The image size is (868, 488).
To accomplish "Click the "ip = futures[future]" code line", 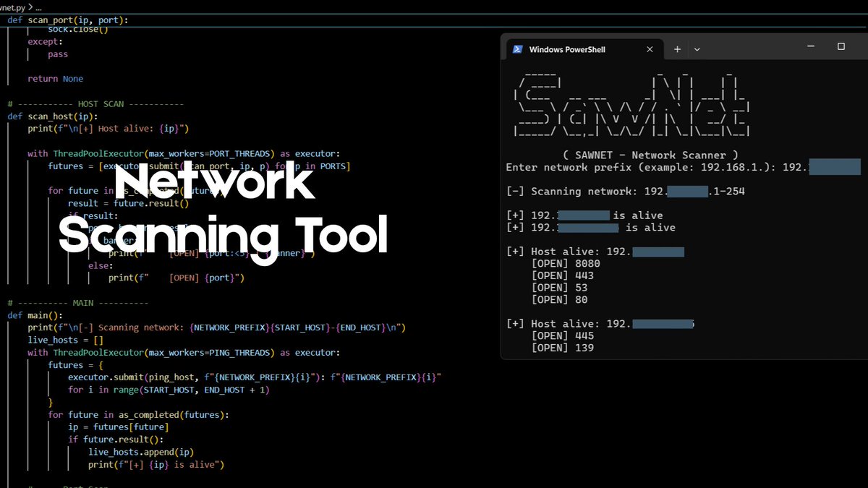I will (119, 427).
